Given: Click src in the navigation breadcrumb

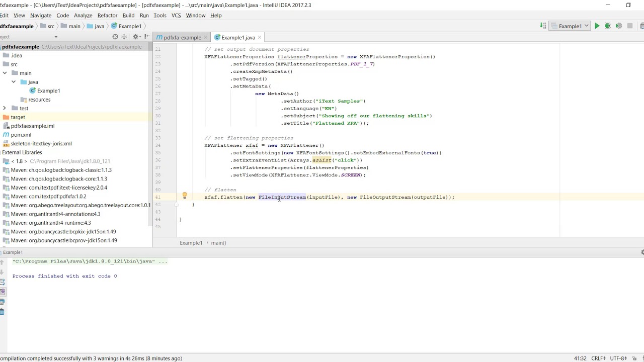Looking at the screenshot, I should pyautogui.click(x=51, y=26).
